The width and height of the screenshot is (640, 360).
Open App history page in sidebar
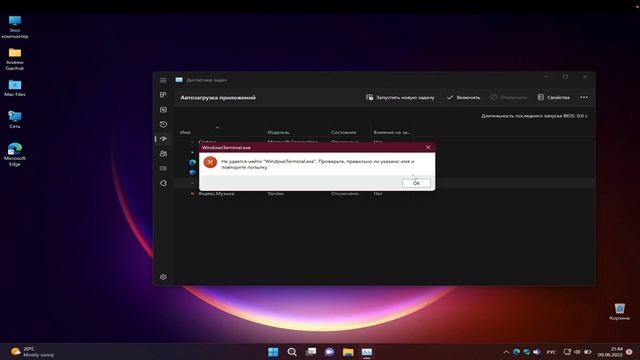click(x=163, y=124)
